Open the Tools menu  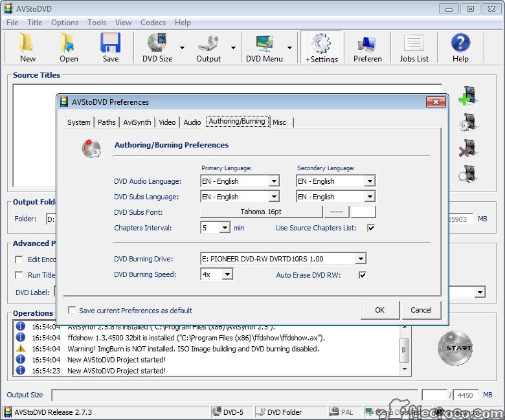click(97, 23)
